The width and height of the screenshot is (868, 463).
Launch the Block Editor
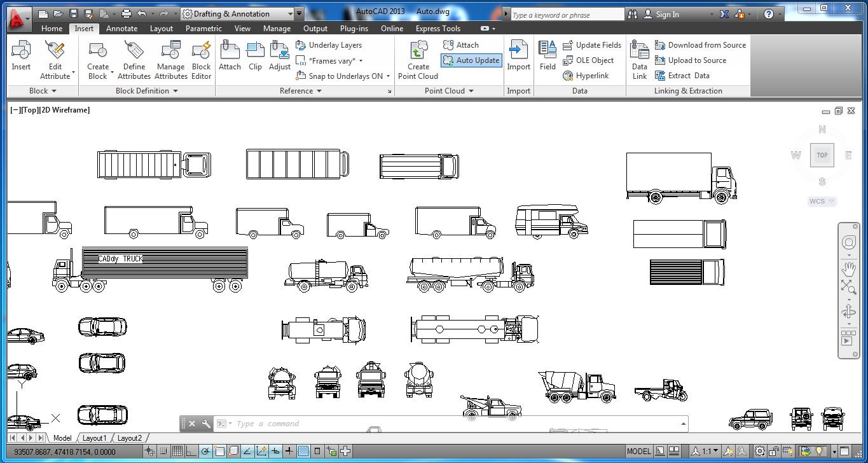coord(201,60)
